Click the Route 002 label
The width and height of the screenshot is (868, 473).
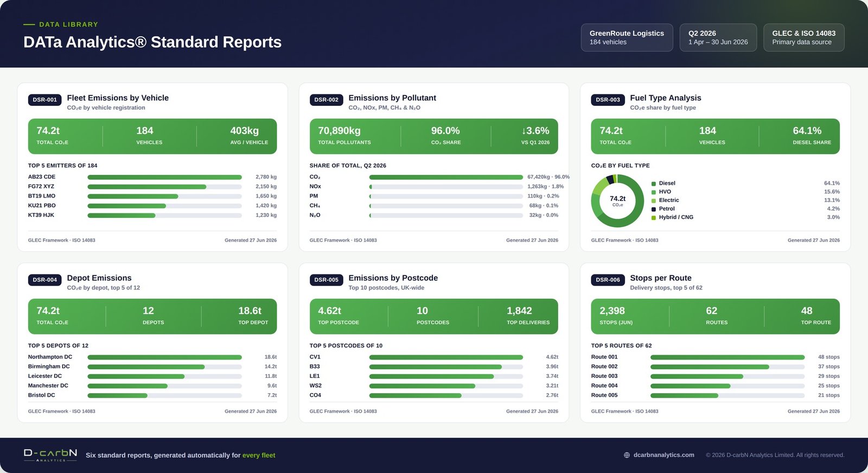[x=604, y=367]
